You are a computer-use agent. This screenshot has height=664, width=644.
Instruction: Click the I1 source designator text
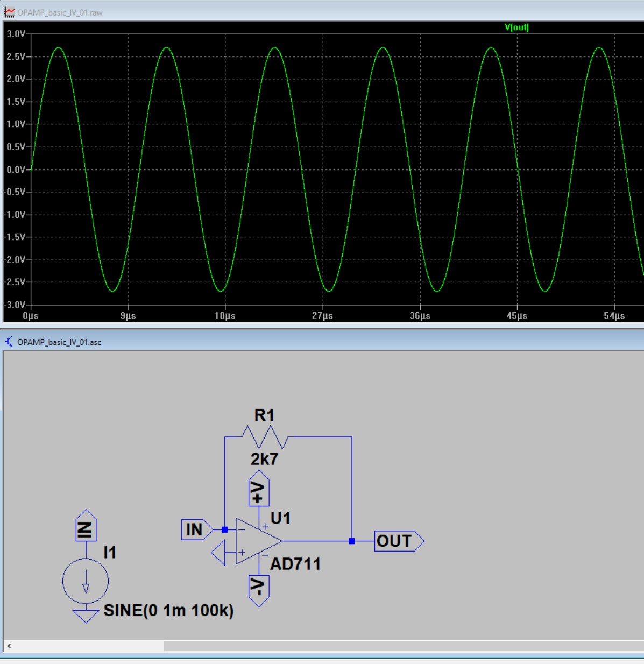click(110, 553)
